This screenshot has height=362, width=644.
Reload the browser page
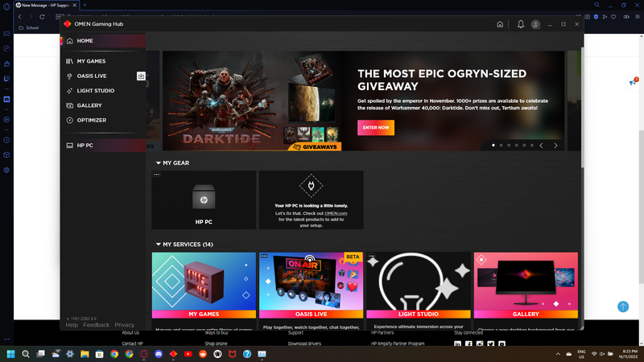[x=42, y=17]
